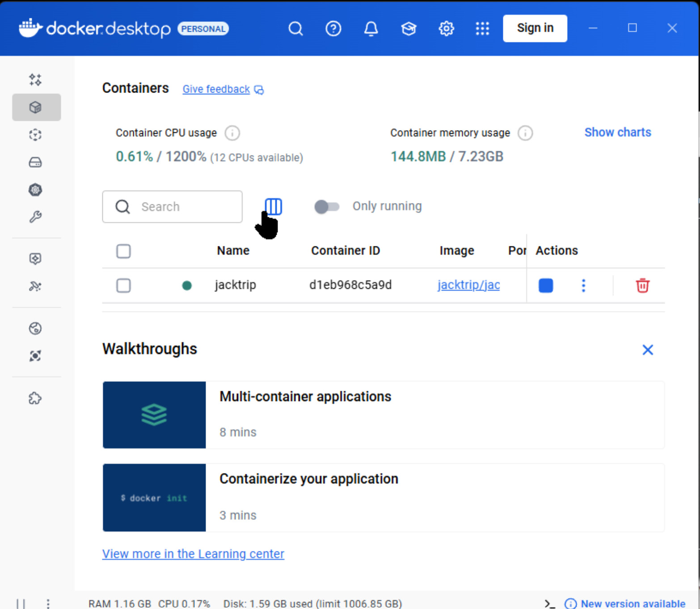Check the select-all containers checkbox
Image resolution: width=700 pixels, height=609 pixels.
tap(123, 251)
